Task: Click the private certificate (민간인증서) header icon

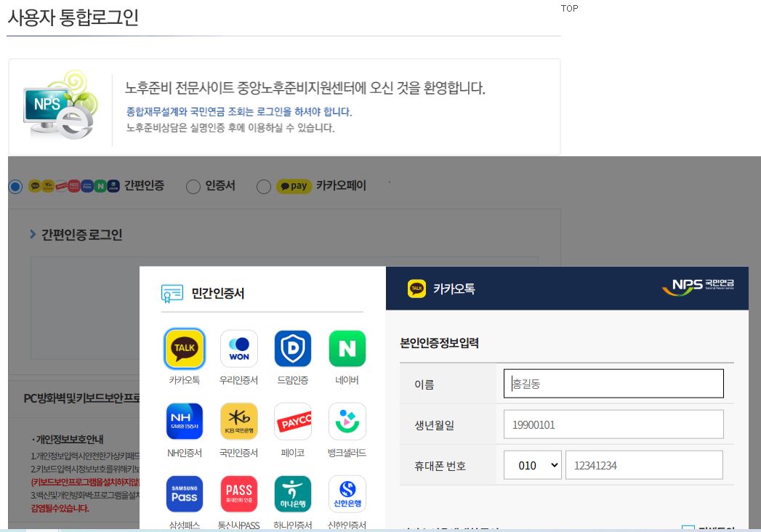Action: coord(172,294)
